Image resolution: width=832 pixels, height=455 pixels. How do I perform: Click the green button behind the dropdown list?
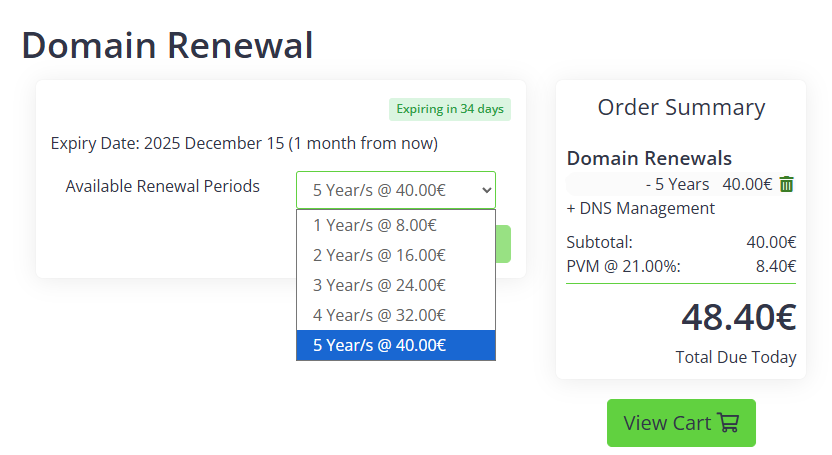point(503,244)
